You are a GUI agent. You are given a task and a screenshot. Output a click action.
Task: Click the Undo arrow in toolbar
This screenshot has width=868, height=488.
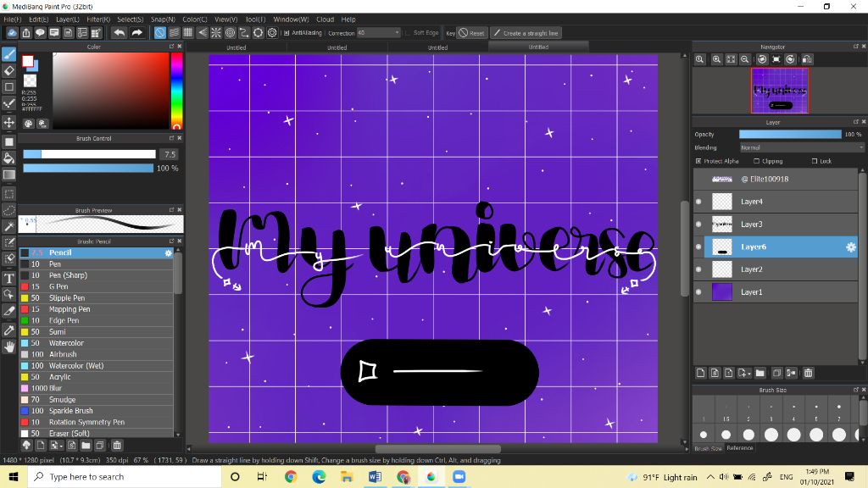point(119,33)
